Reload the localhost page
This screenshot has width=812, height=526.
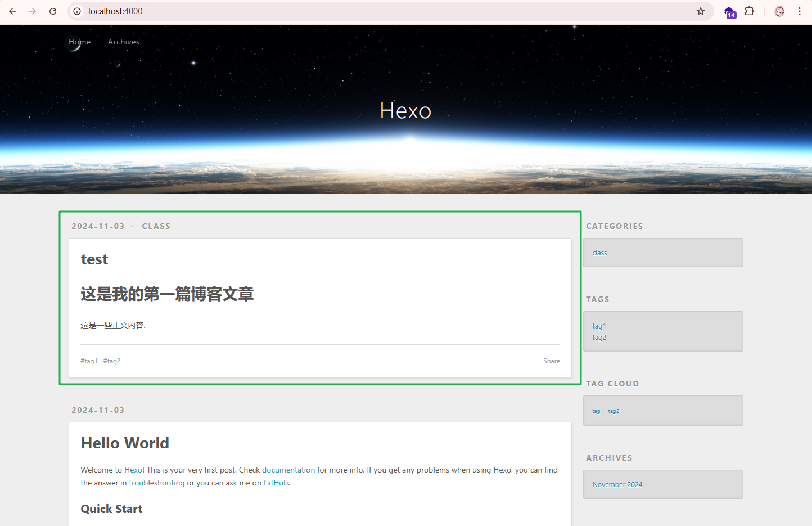click(53, 11)
